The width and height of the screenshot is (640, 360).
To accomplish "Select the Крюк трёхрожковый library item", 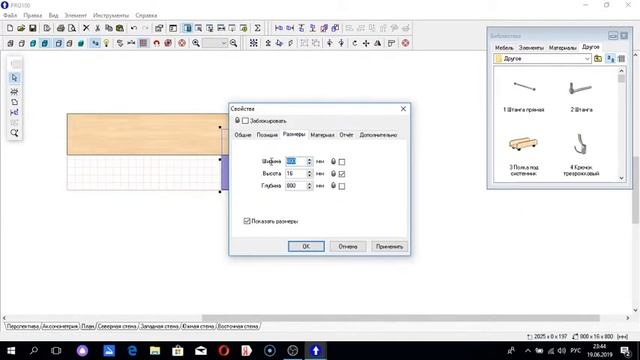I will pos(581,155).
